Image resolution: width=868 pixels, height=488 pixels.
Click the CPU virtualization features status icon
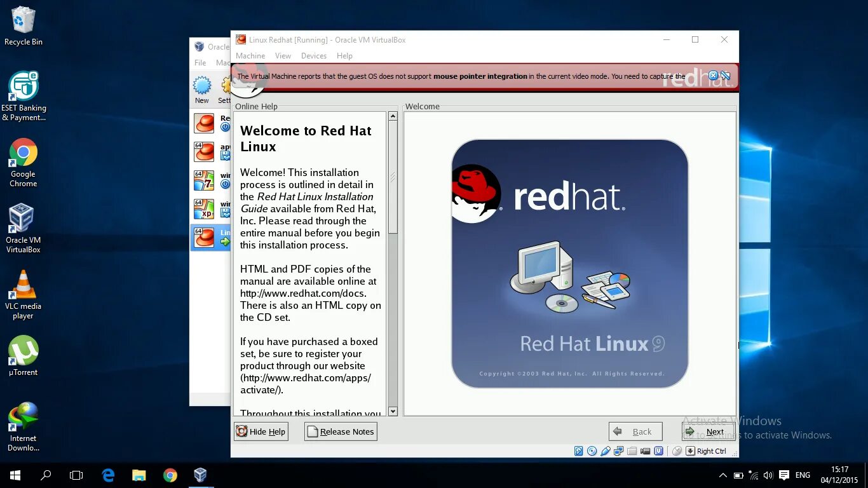click(659, 451)
